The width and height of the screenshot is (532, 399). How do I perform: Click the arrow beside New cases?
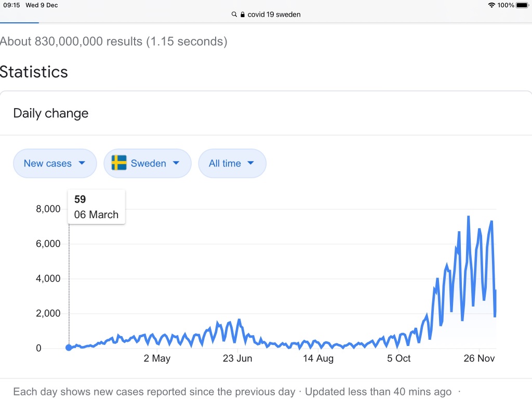pyautogui.click(x=82, y=163)
